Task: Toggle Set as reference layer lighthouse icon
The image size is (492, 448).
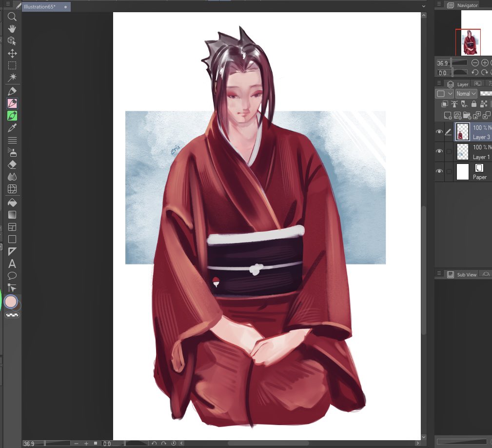Action: click(x=454, y=104)
